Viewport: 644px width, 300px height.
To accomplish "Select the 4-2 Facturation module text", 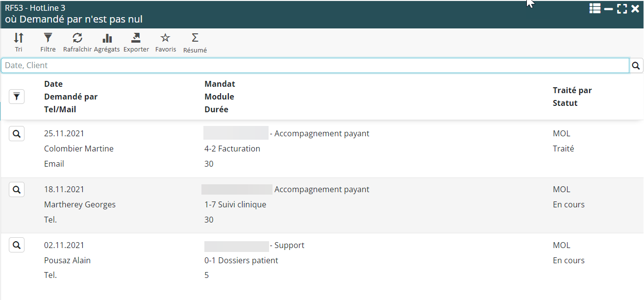I will tap(232, 149).
